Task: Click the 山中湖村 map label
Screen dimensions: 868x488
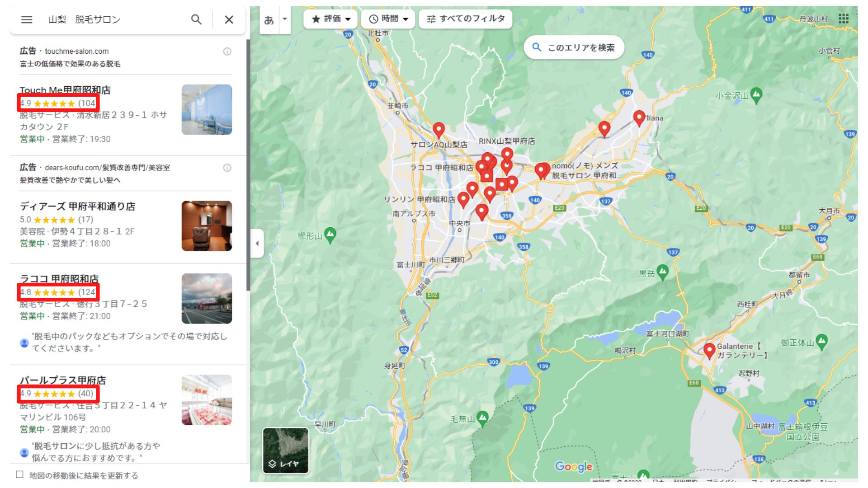Action: 760,426
